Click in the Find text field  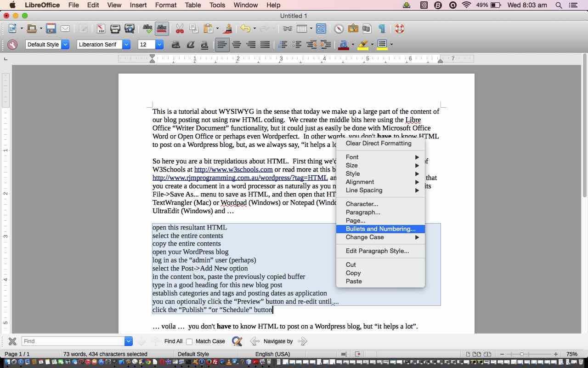[73, 341]
